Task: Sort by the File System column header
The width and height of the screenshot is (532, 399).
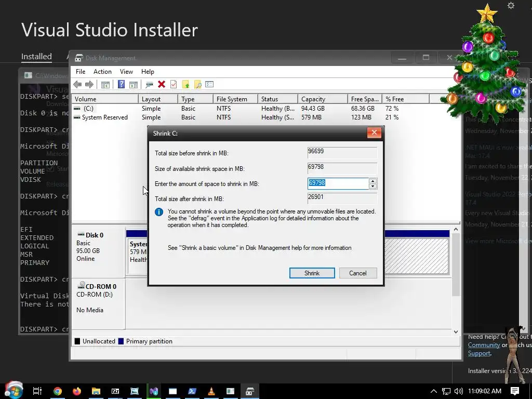Action: click(x=235, y=99)
